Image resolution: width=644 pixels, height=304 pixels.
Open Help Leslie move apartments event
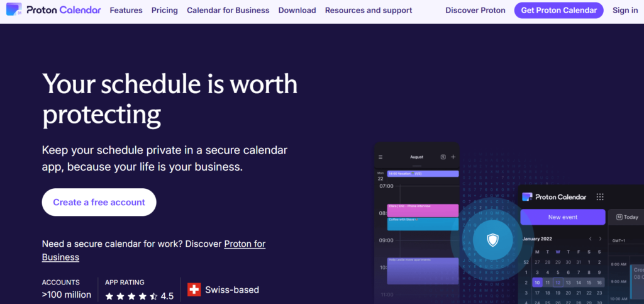[x=423, y=271]
